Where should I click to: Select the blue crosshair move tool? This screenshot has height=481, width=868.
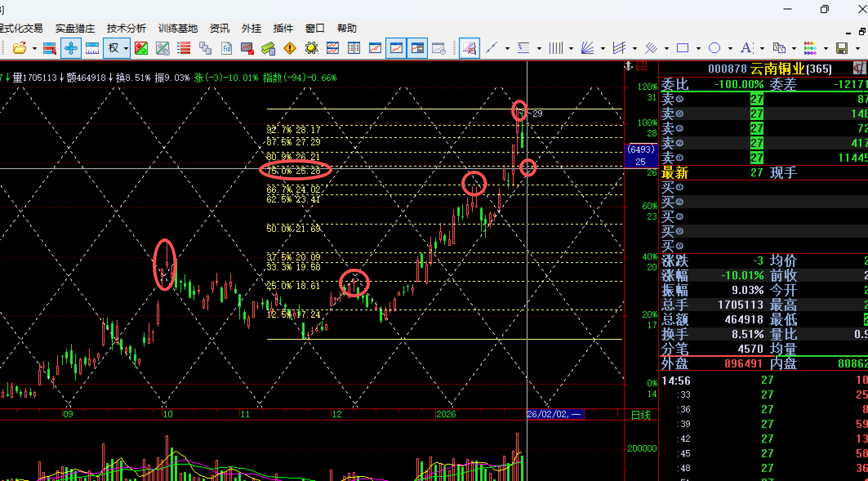tap(71, 48)
